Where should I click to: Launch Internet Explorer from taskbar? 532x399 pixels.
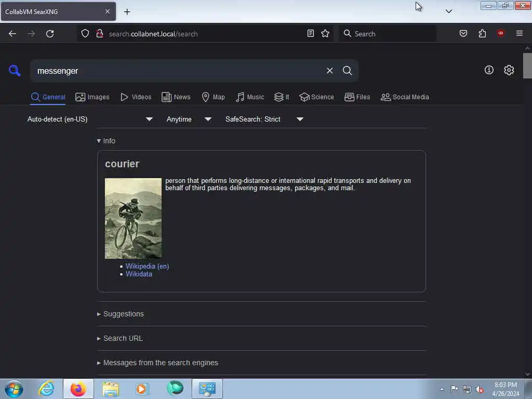click(46, 389)
